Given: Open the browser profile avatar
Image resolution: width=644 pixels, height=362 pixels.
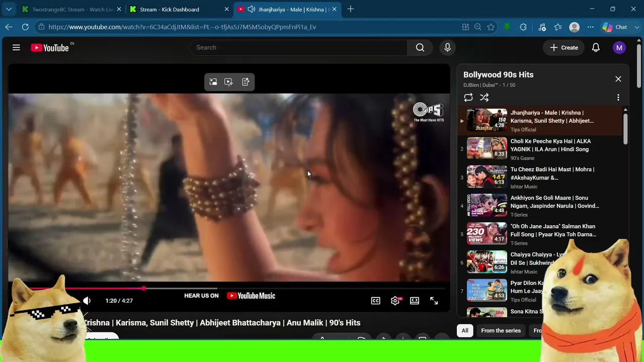Looking at the screenshot, I should [x=574, y=27].
